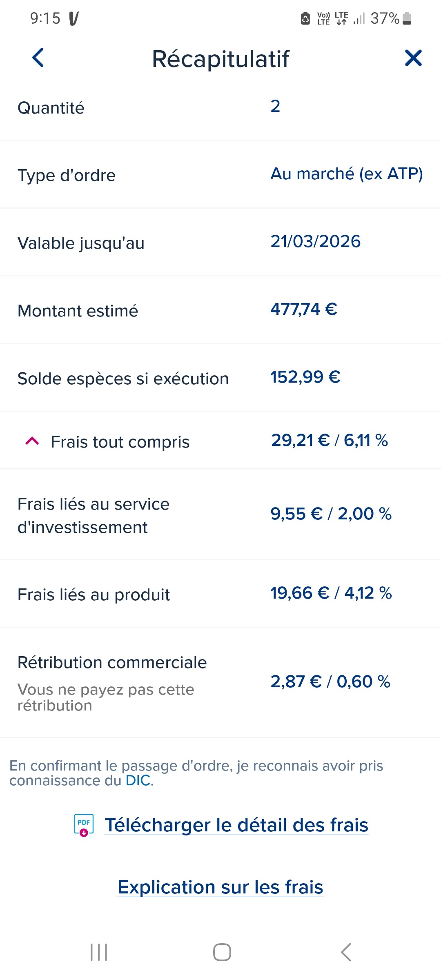Tap Android recent apps navigation button
The width and height of the screenshot is (441, 980).
click(x=99, y=952)
